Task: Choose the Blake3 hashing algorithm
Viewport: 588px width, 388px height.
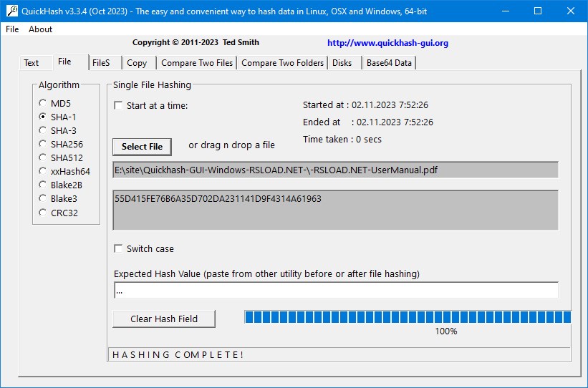Action: tap(43, 199)
